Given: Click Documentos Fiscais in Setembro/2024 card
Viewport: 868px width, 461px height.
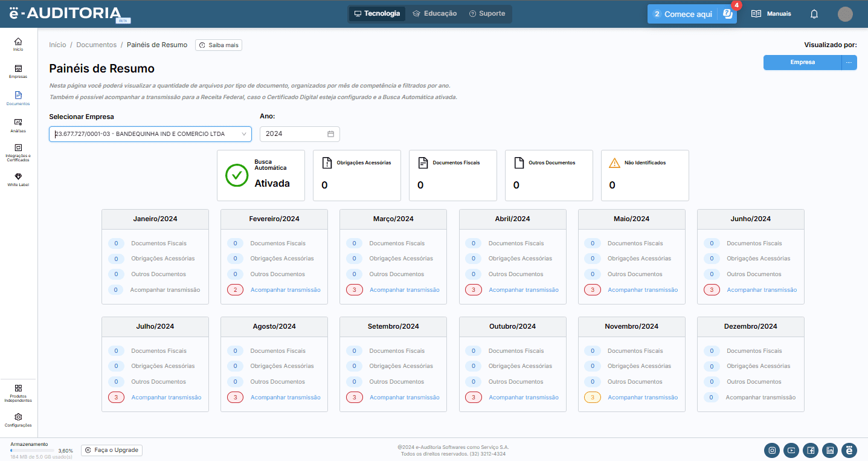Looking at the screenshot, I should 397,351.
